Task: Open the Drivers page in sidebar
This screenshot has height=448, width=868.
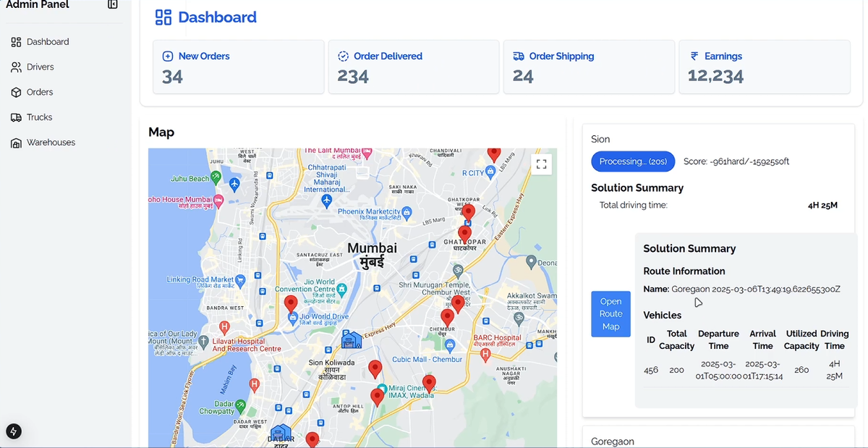Action: pos(33,67)
